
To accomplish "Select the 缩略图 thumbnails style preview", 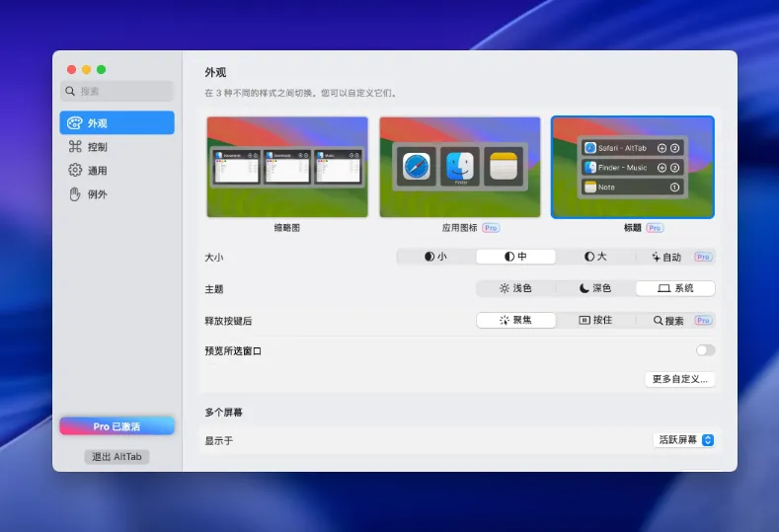I will [x=287, y=167].
